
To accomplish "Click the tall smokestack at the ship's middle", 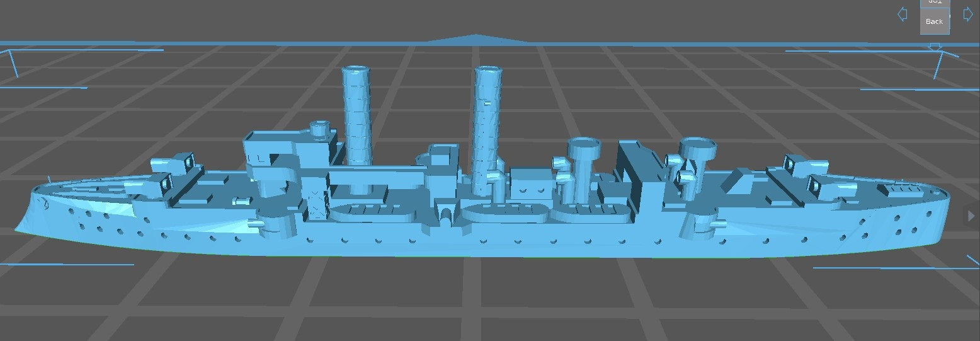I will 488,120.
